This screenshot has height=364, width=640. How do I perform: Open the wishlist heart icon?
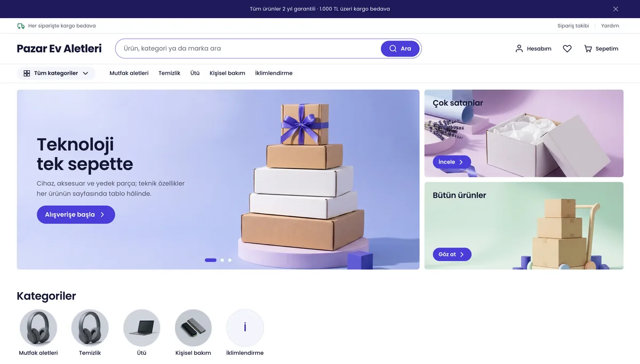click(x=567, y=48)
